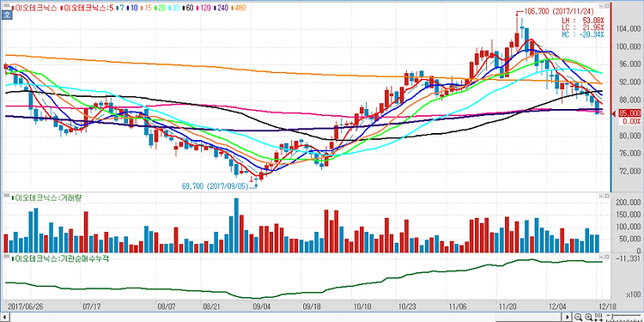Click the 200,000 volume axis label
Image resolution: width=644 pixels, height=322 pixels.
(x=629, y=203)
